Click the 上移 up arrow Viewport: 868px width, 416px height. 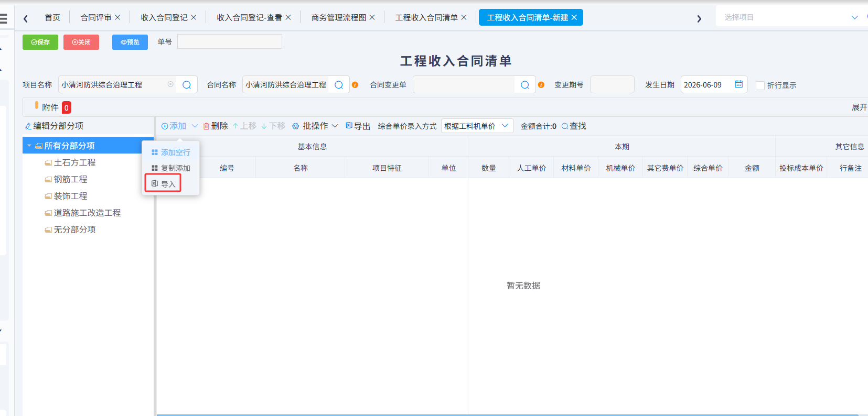(235, 126)
